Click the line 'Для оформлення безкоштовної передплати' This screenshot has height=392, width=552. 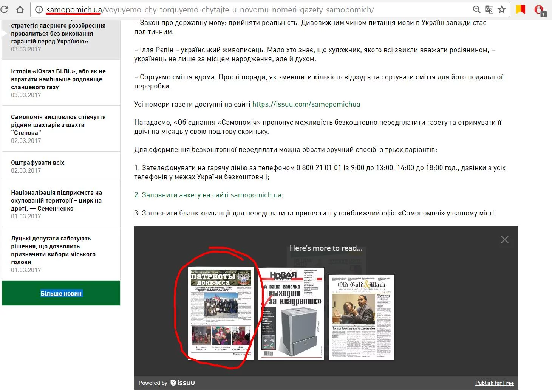[x=286, y=150]
